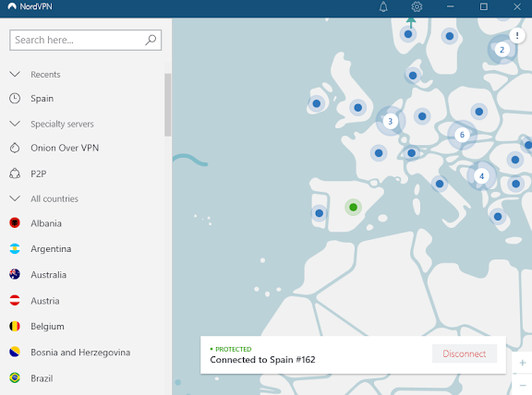Click the Italy server marker
Viewport: 532px width, 395px height.
click(x=440, y=184)
